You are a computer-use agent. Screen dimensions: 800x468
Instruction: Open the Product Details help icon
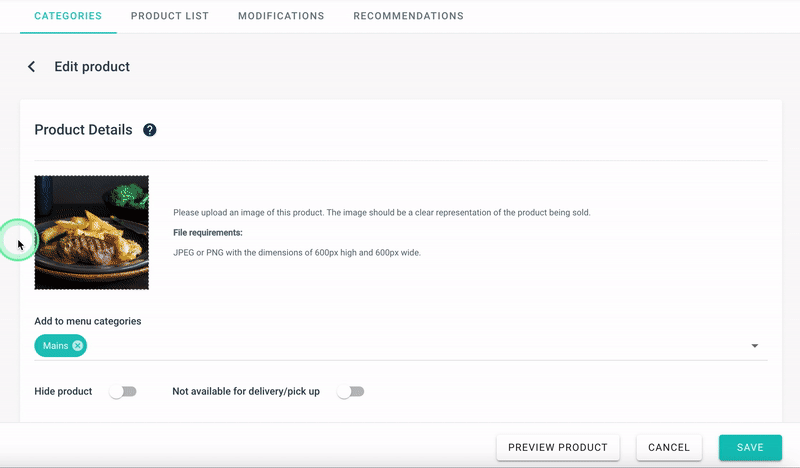(150, 130)
